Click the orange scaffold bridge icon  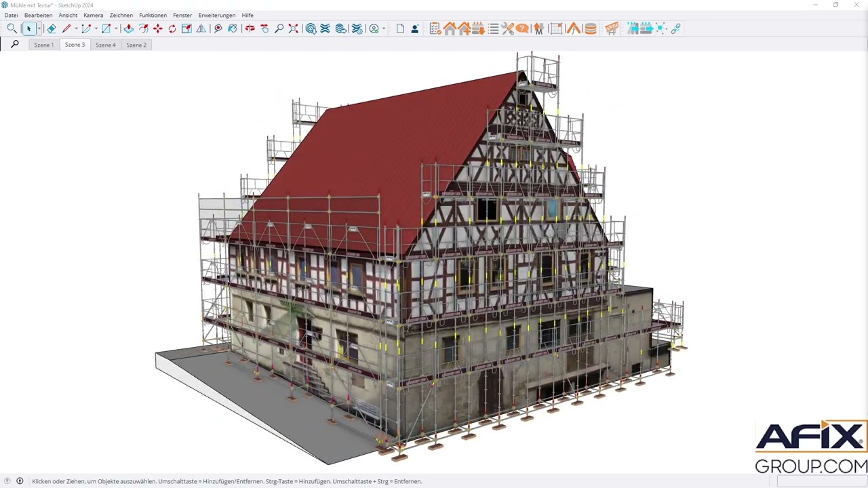click(612, 28)
